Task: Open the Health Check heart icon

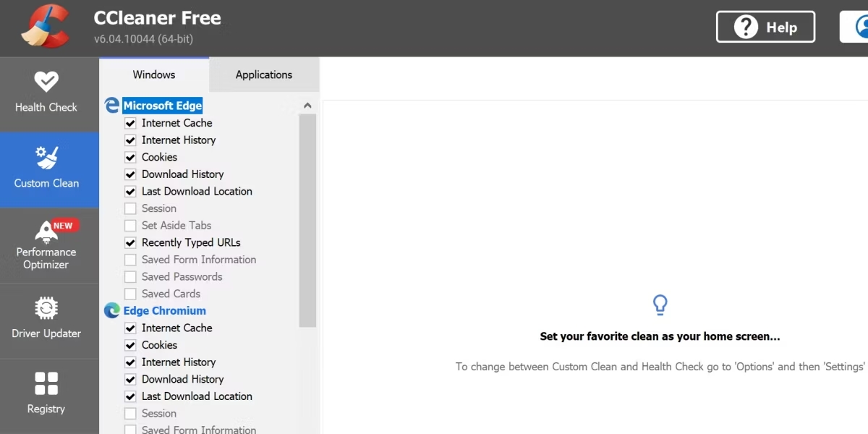Action: pyautogui.click(x=46, y=82)
